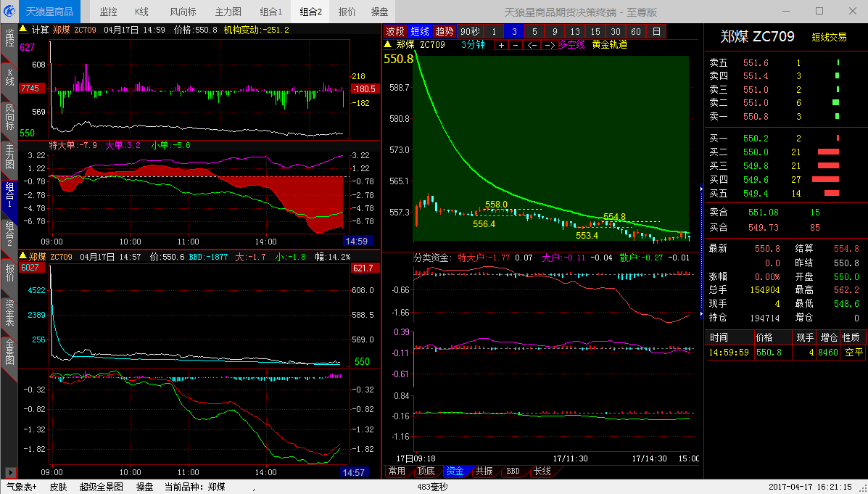Click the 当前品种: 郑煤 status text
The width and height of the screenshot is (868, 494).
[195, 487]
